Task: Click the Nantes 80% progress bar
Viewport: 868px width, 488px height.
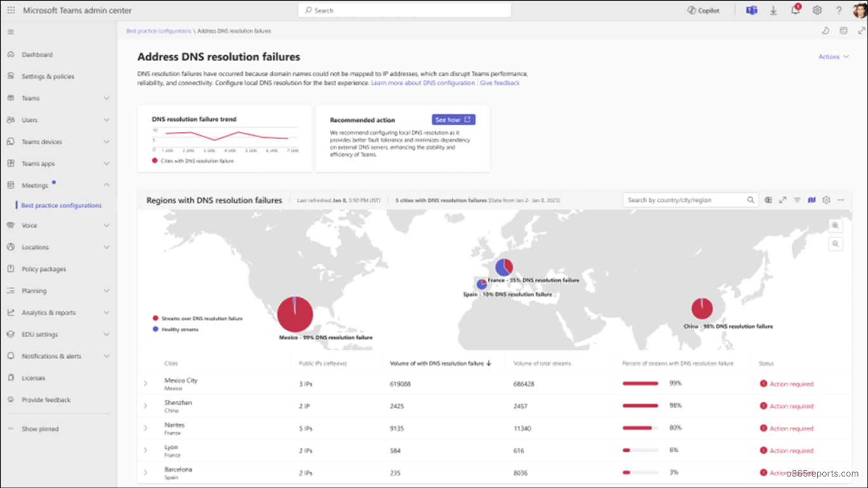Action: [640, 428]
